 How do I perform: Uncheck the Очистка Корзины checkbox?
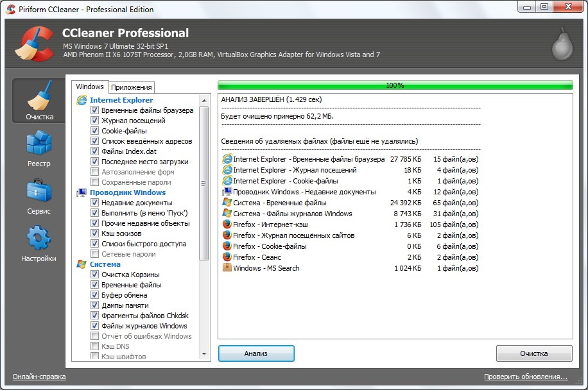95,275
